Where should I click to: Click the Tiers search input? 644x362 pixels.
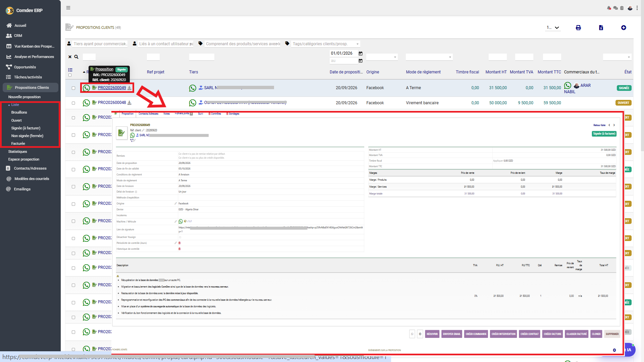click(202, 57)
